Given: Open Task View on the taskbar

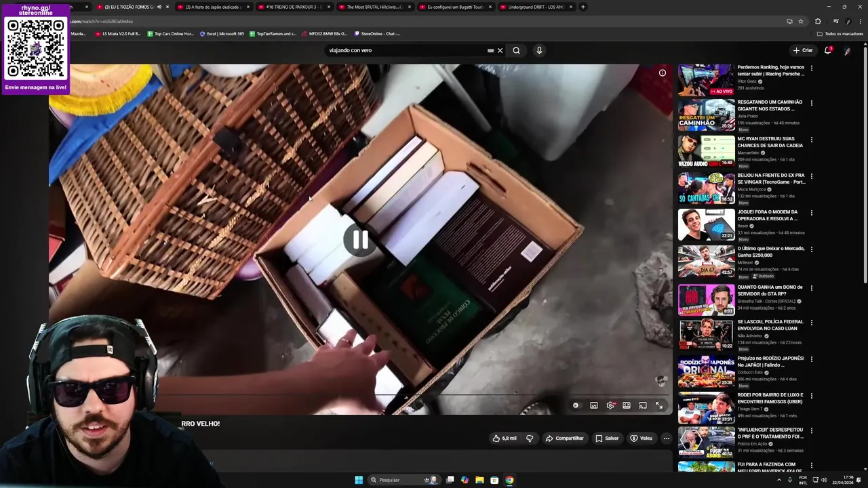Looking at the screenshot, I should point(450,480).
